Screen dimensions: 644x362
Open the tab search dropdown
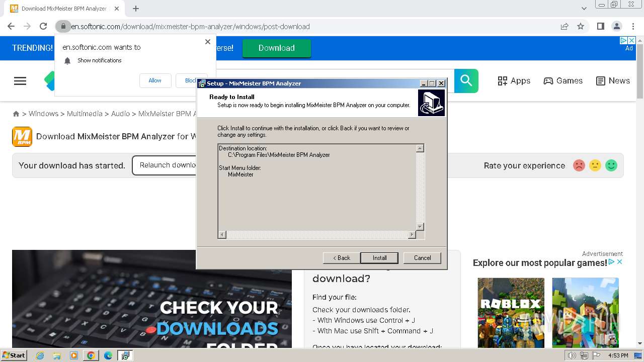(x=584, y=9)
